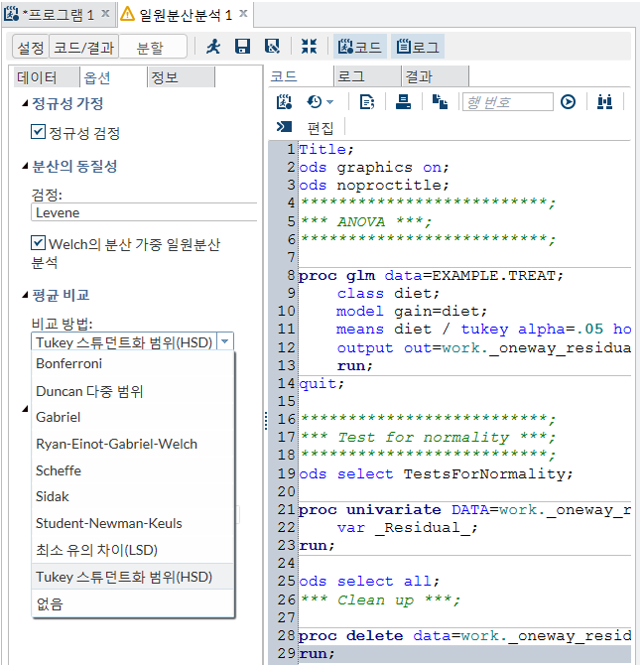Run the task with the running man icon
The width and height of the screenshot is (644, 666).
coord(213,47)
